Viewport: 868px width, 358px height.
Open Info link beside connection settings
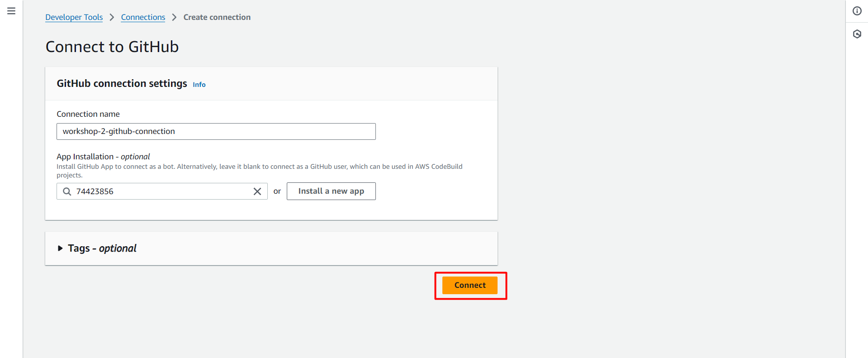click(199, 85)
